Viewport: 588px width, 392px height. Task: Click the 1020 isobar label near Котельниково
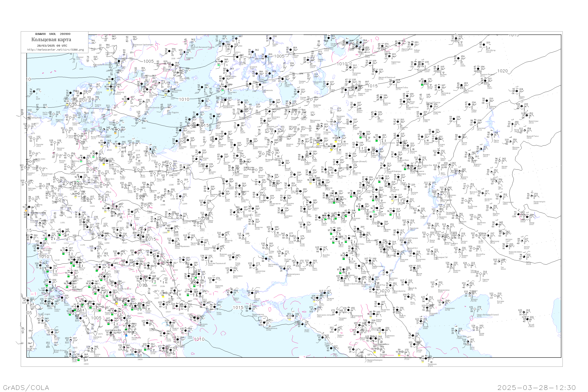pyautogui.click(x=385, y=291)
